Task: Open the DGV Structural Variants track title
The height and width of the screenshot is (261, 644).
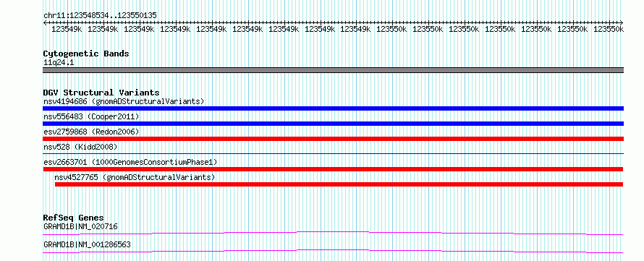Action: click(x=101, y=93)
